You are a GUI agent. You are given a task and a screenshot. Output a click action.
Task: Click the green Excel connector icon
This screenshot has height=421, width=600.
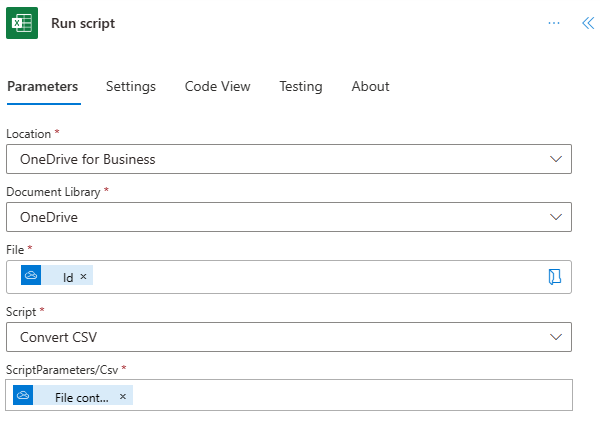[22, 23]
